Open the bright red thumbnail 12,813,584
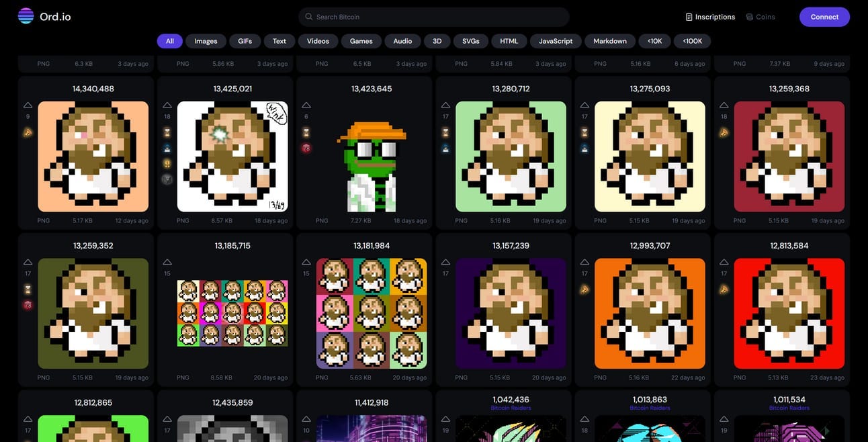The width and height of the screenshot is (868, 442). [x=789, y=314]
